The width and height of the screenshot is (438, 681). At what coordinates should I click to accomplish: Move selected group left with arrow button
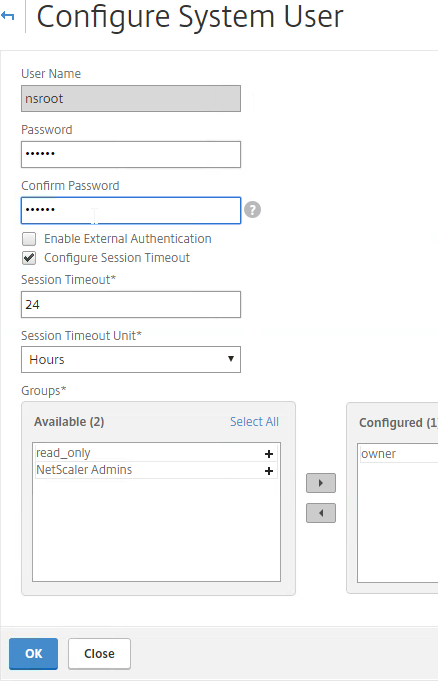(321, 513)
